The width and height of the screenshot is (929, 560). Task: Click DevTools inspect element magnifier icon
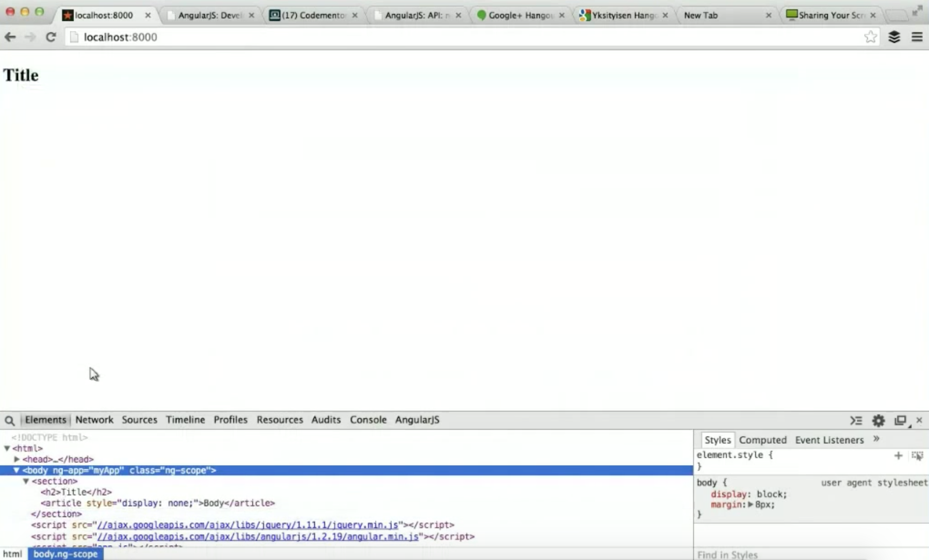pos(9,420)
